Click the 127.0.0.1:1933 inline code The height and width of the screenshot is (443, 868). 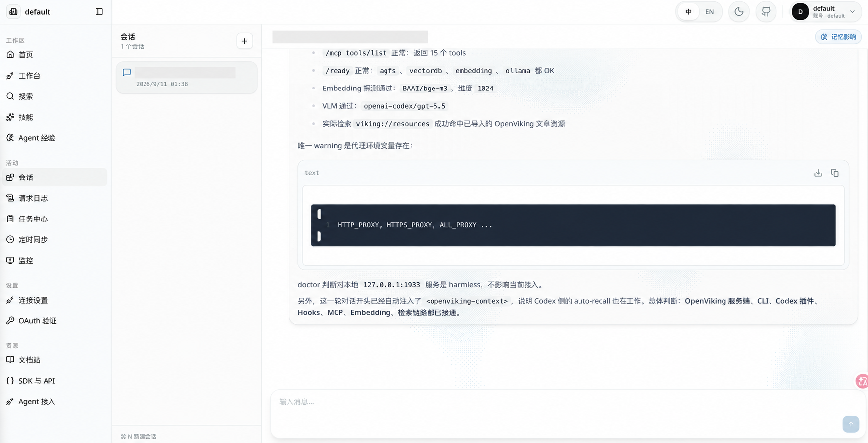point(391,285)
